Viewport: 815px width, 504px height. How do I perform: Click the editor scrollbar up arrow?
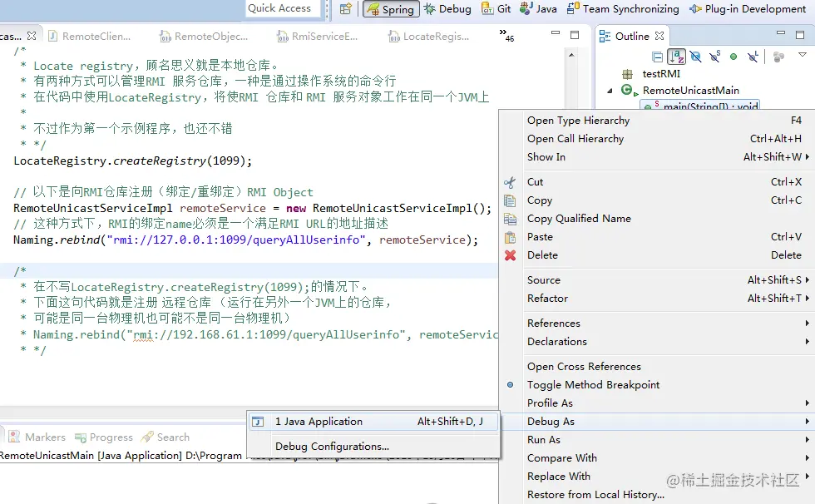pyautogui.click(x=572, y=55)
